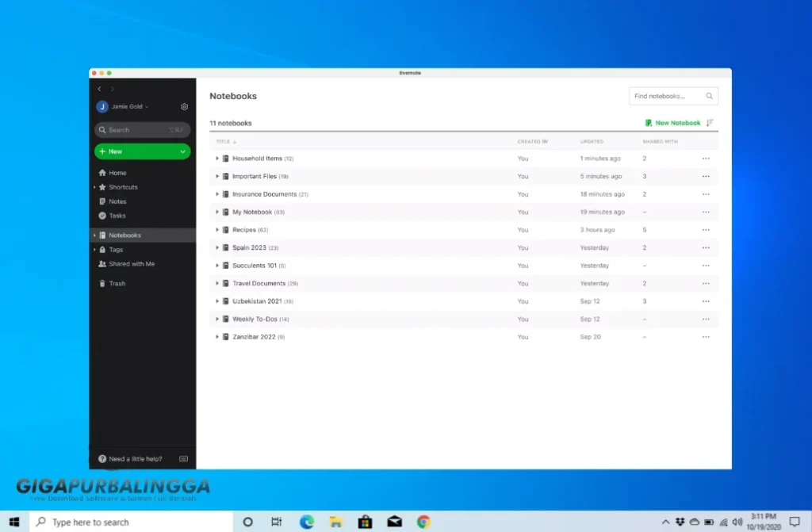This screenshot has height=532, width=812.
Task: Open the New button dropdown chevron
Action: click(x=181, y=151)
